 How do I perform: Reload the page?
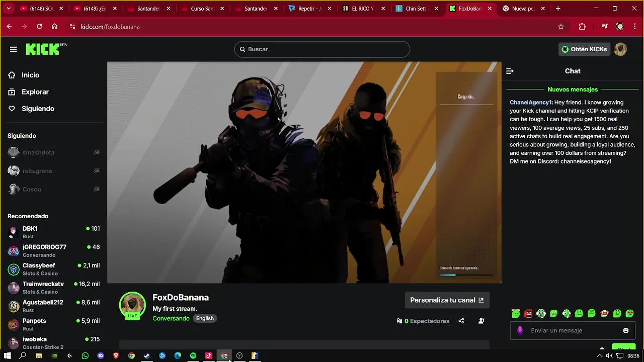tap(39, 27)
